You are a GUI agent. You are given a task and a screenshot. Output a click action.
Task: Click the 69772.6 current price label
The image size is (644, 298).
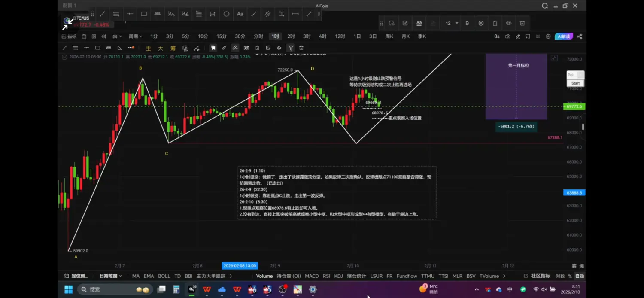[574, 106]
